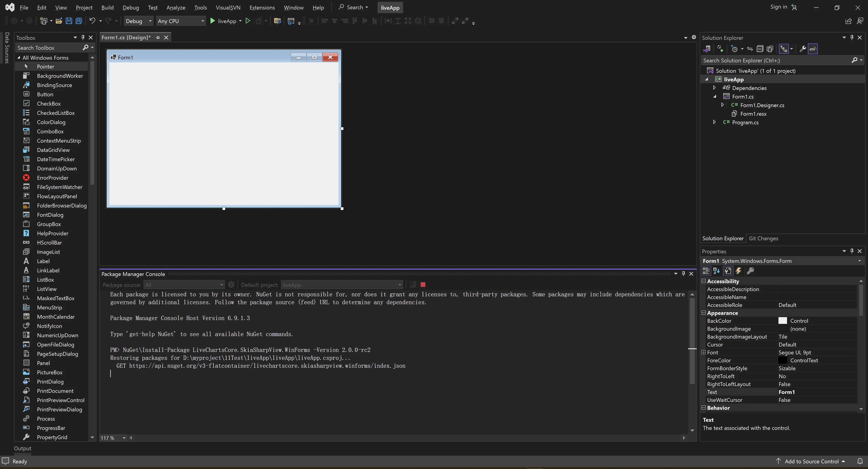The width and height of the screenshot is (868, 469).
Task: Click the ForeColor ControlText color swatch
Action: [782, 360]
